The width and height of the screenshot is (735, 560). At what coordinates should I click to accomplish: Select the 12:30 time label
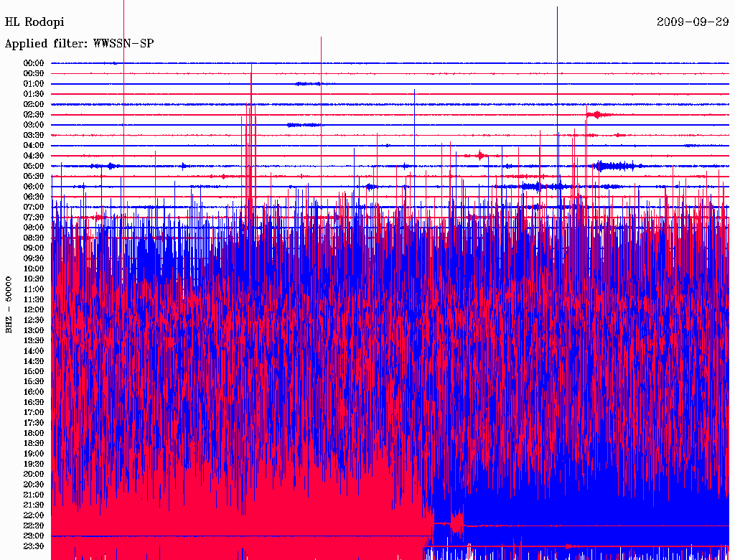point(34,320)
